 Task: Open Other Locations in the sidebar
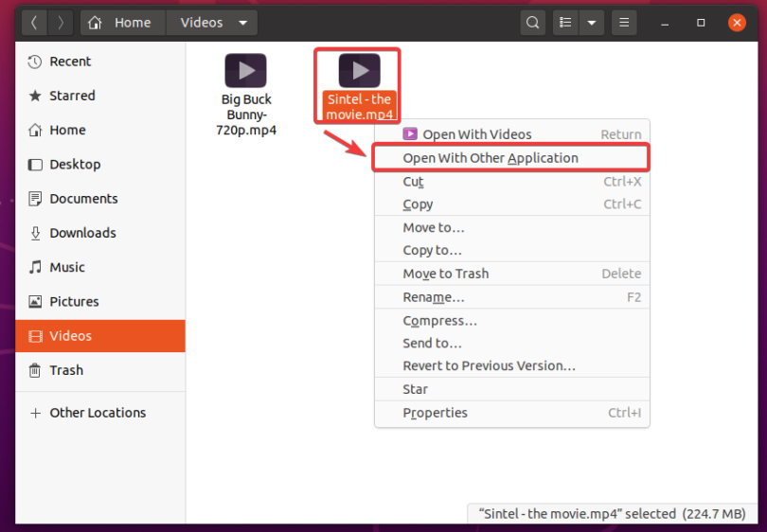point(100,413)
